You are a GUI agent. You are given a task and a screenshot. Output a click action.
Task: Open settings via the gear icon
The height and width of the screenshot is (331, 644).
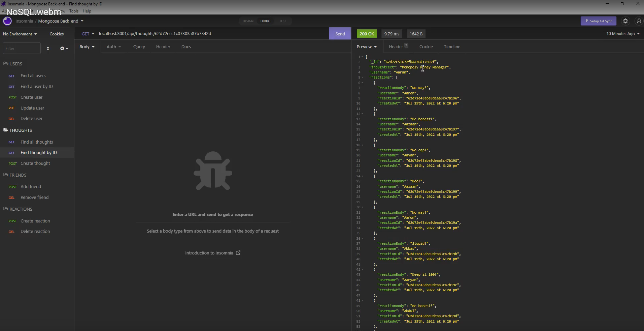625,21
